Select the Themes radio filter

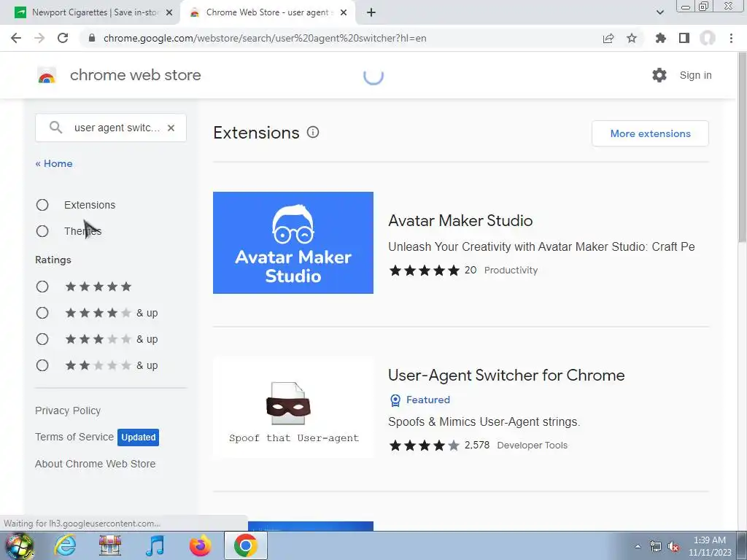(42, 231)
